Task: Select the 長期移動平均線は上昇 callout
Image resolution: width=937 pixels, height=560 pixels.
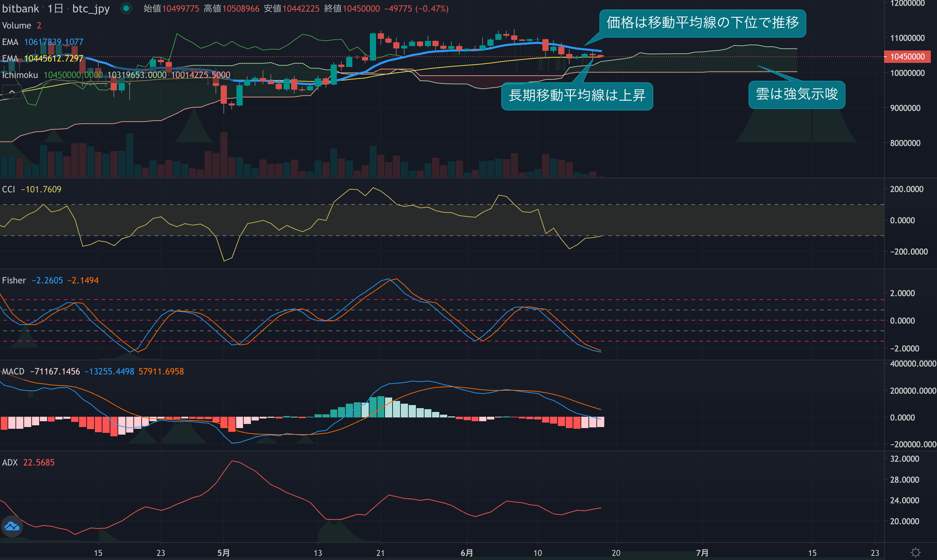Action: click(576, 96)
